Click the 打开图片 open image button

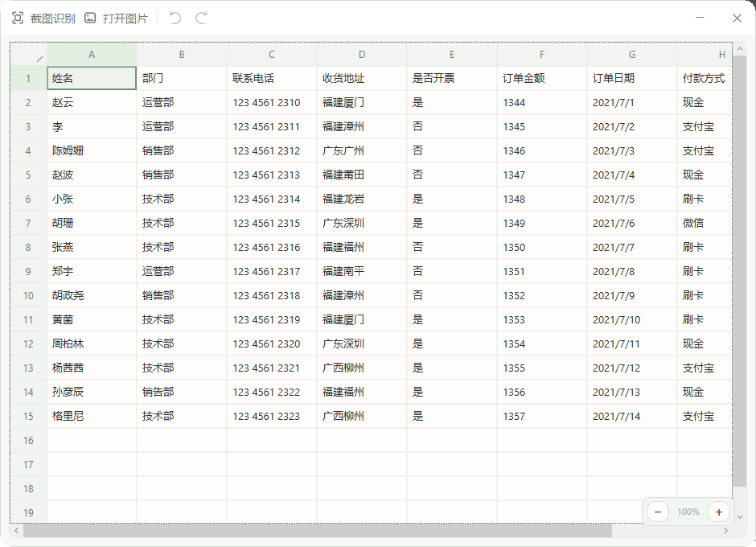[116, 19]
